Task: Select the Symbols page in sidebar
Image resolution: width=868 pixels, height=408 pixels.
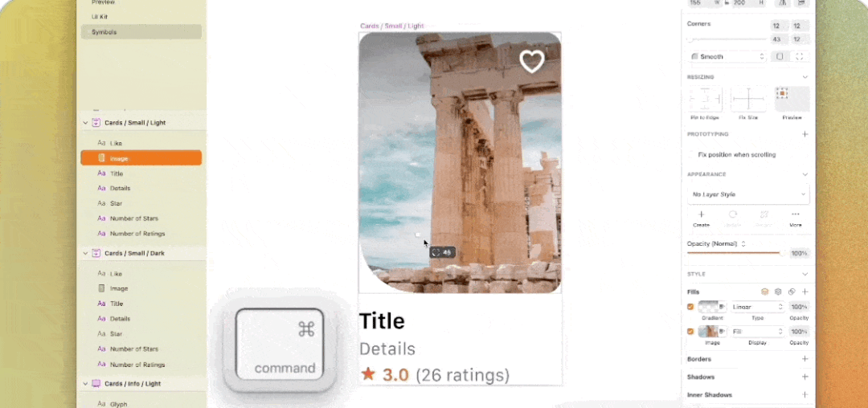Action: [x=141, y=32]
